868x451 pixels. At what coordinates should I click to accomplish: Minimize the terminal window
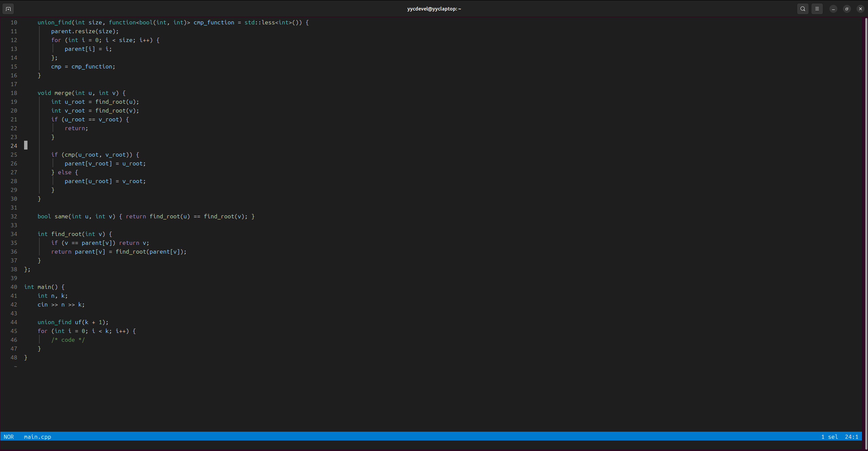click(833, 9)
